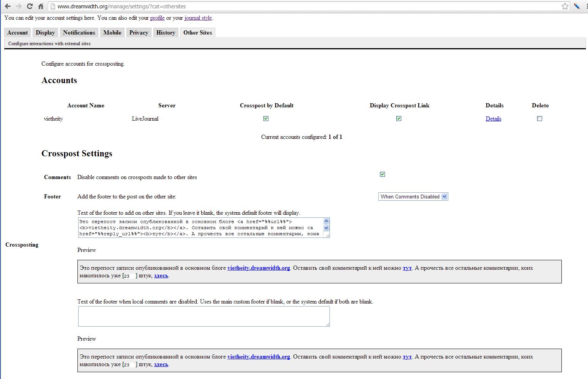
Task: Click the 'здесь' link in first preview
Action: click(161, 276)
